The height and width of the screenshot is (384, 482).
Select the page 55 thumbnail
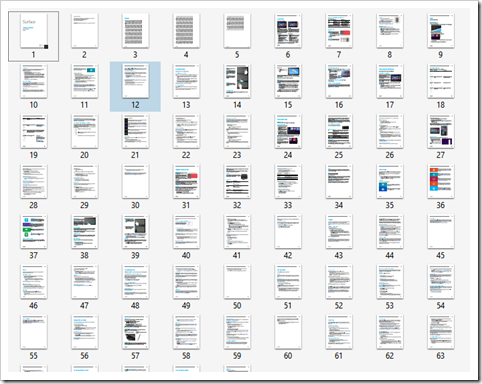34,332
